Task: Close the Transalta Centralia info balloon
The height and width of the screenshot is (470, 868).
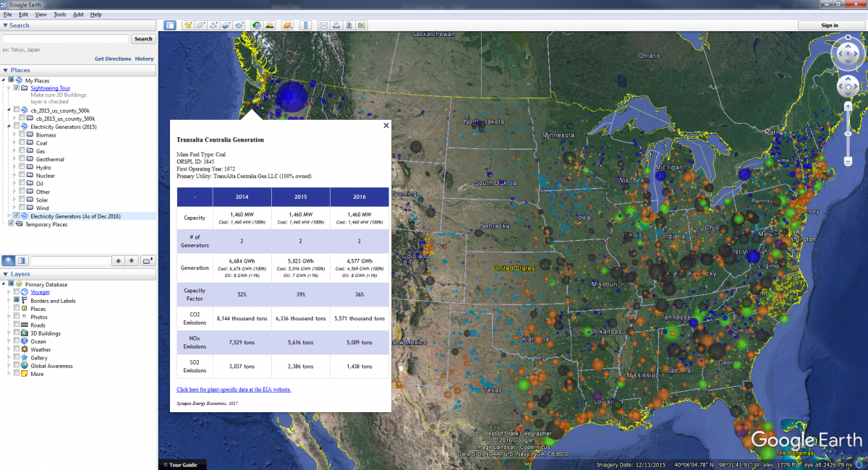Action: pos(386,125)
